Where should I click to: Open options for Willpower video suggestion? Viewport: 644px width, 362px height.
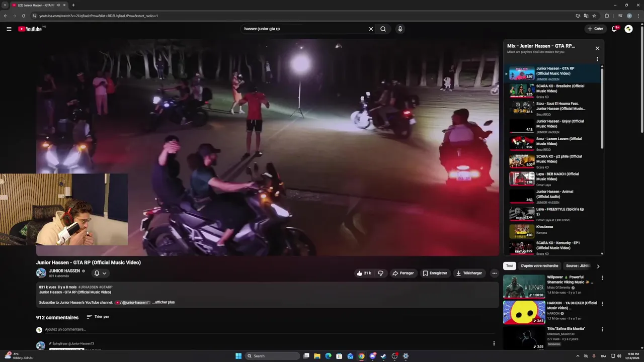(602, 278)
